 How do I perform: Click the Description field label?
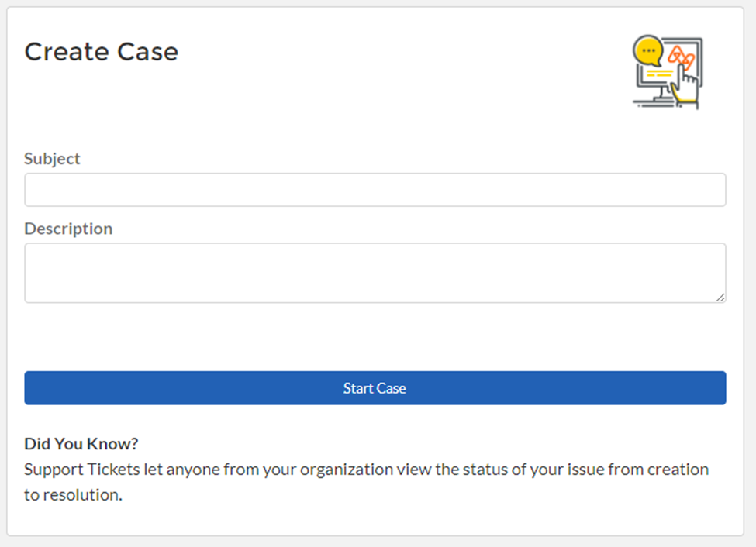point(68,229)
